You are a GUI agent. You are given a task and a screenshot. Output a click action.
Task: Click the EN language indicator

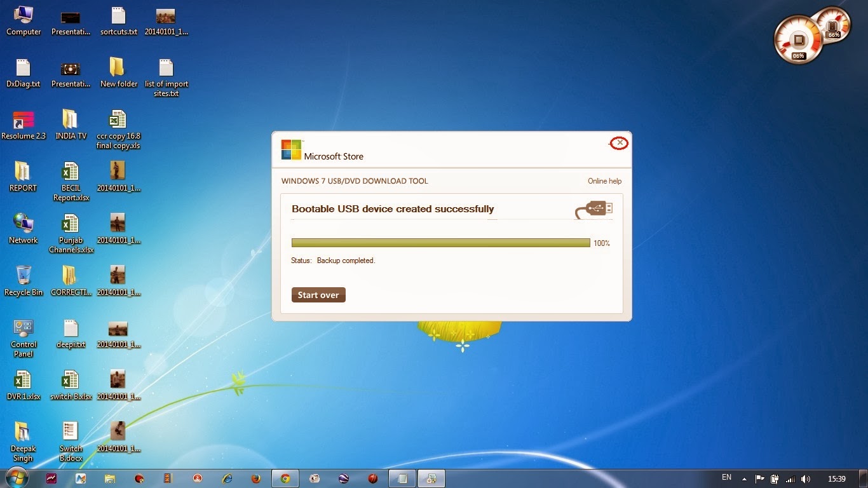click(725, 478)
